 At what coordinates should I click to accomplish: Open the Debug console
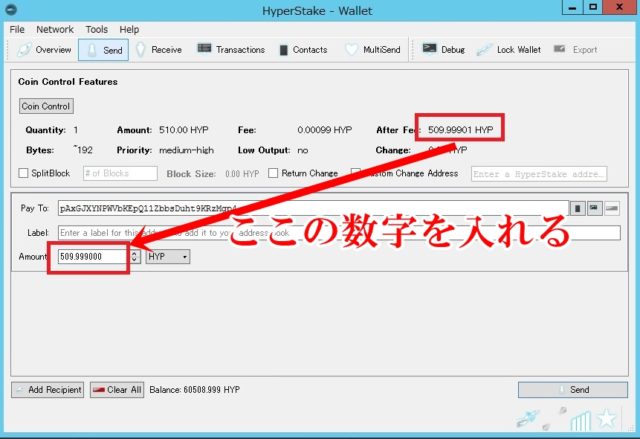point(443,50)
